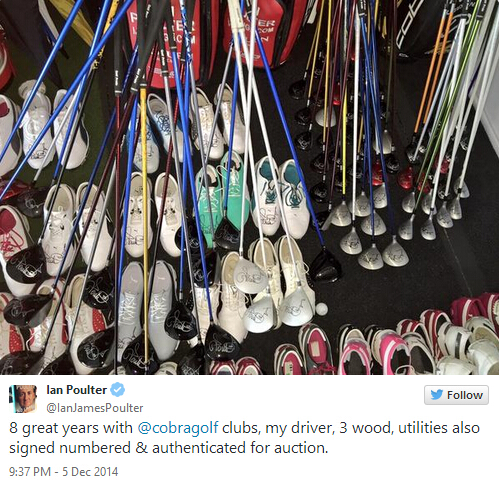This screenshot has height=484, width=499.
Task: Click the Twitter bird icon in Follow button
Action: tap(436, 395)
